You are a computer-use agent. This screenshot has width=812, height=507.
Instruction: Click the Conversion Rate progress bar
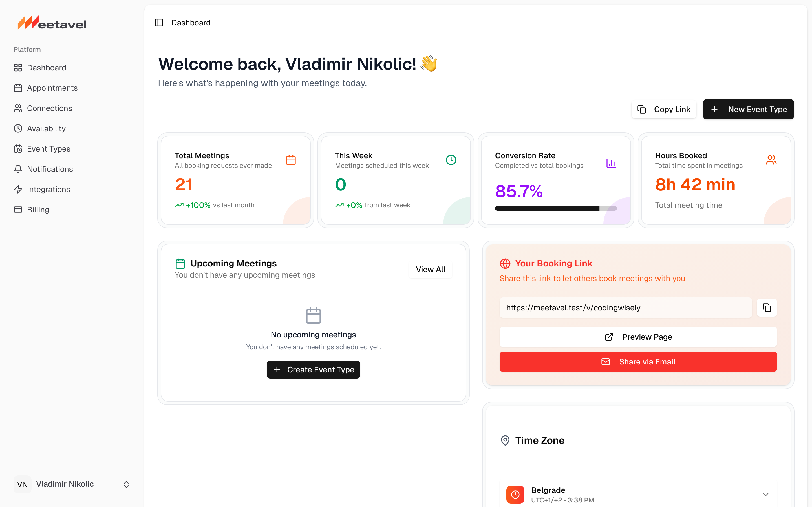(556, 208)
